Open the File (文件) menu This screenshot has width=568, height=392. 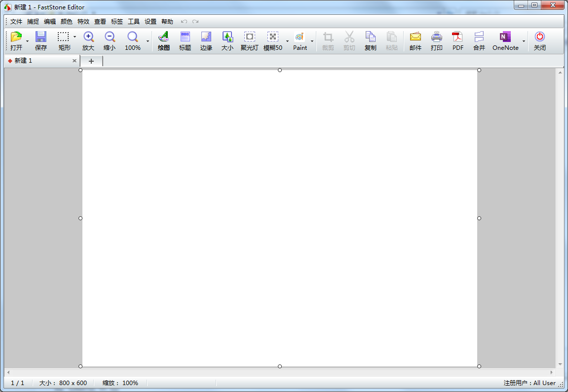16,22
